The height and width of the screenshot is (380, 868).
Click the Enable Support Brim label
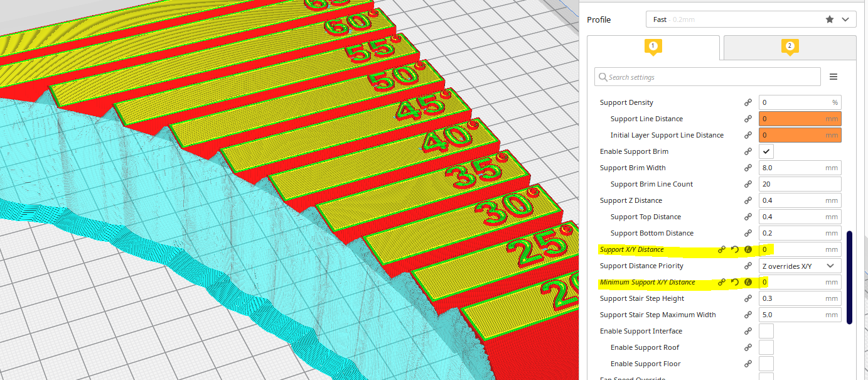coord(634,151)
